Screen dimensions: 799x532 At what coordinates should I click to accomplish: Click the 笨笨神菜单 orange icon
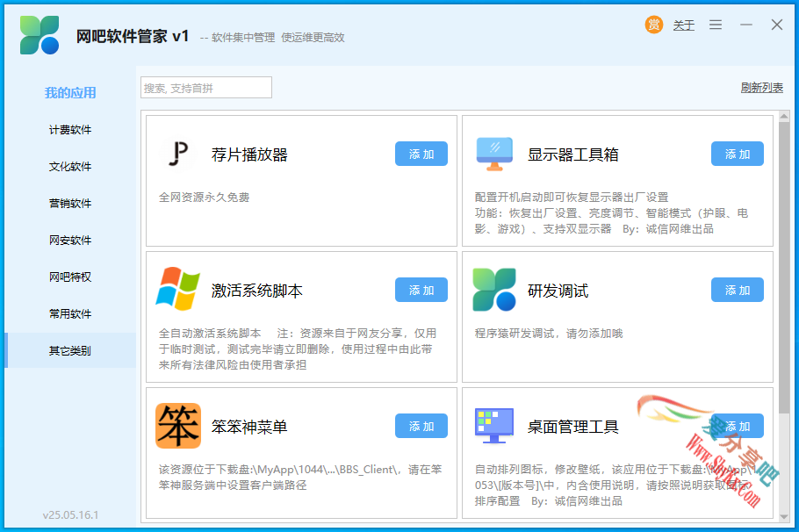click(178, 426)
